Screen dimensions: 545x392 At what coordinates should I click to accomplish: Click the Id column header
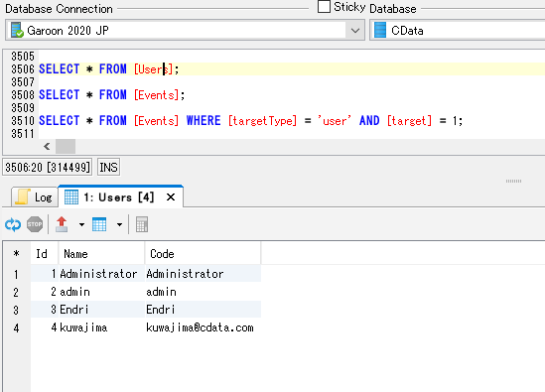(44, 254)
